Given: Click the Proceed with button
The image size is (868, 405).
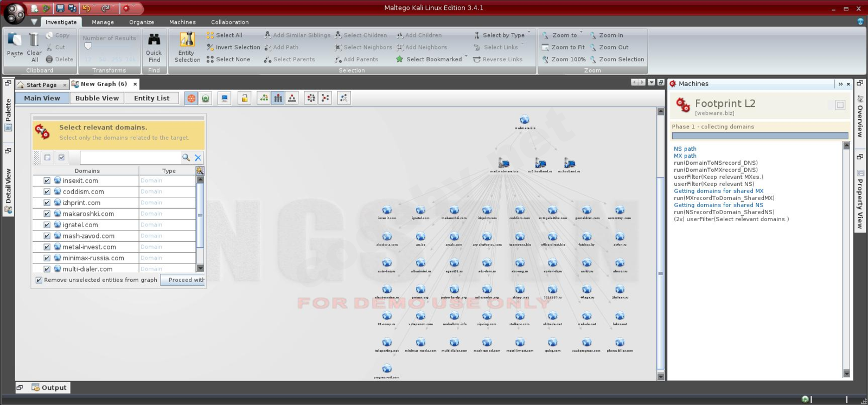Looking at the screenshot, I should (183, 280).
